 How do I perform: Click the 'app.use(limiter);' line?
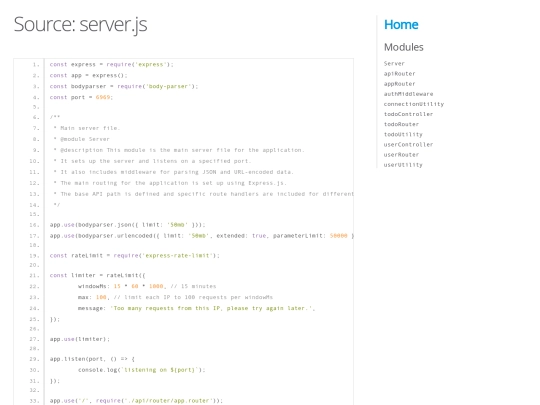(x=80, y=339)
